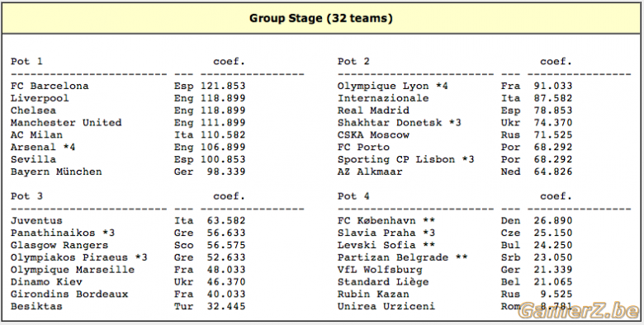
Task: Click FC Barcelona team name
Action: click(x=50, y=86)
